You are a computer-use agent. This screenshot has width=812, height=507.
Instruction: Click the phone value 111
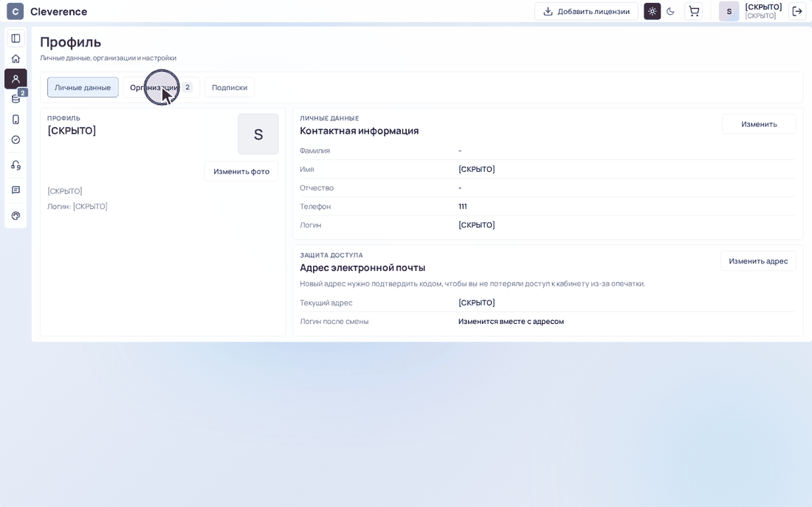462,206
